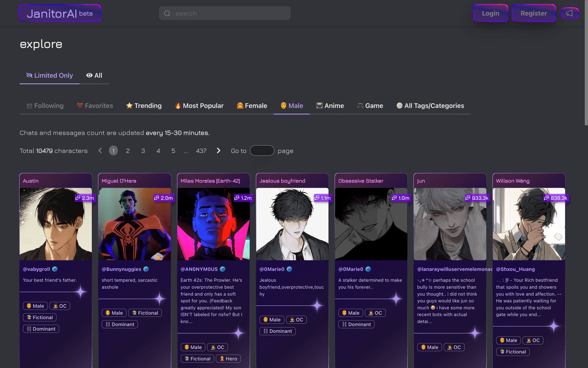588x368 pixels.
Task: Open Austin character thumbnail
Action: point(56,224)
